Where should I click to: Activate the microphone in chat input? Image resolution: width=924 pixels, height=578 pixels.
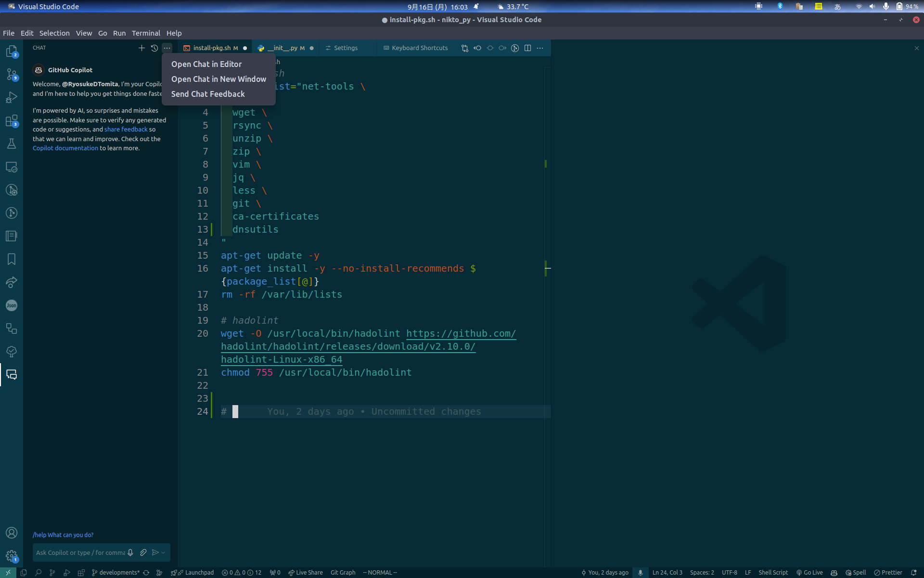[130, 552]
